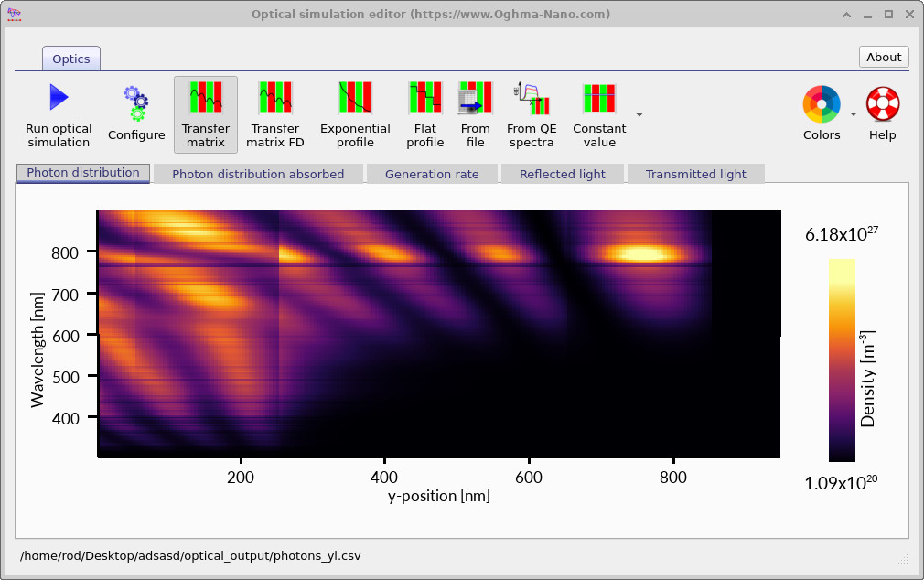Switch to the Reflected light tab
The width and height of the screenshot is (924, 580).
click(563, 174)
